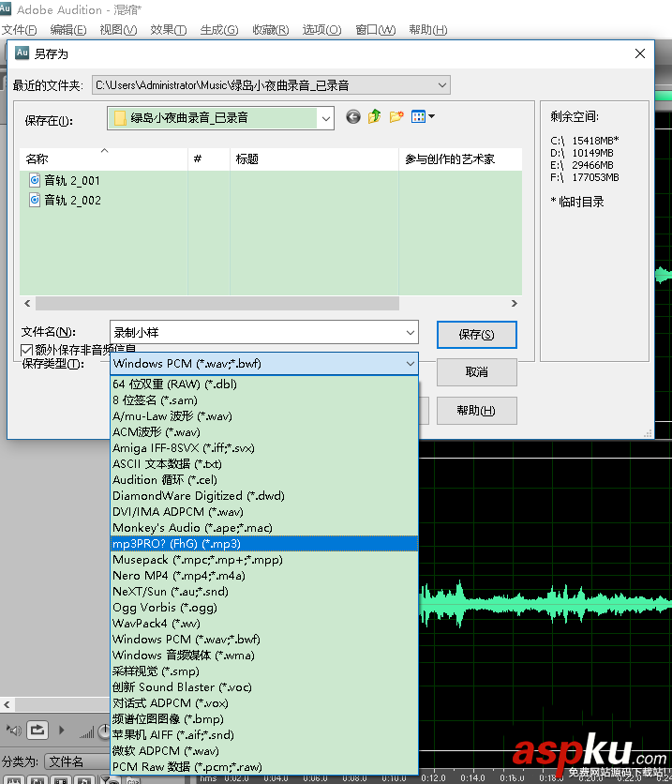Select 64 位双重 (RAW) (*.dbl) format
The image size is (672, 784).
[x=263, y=384]
